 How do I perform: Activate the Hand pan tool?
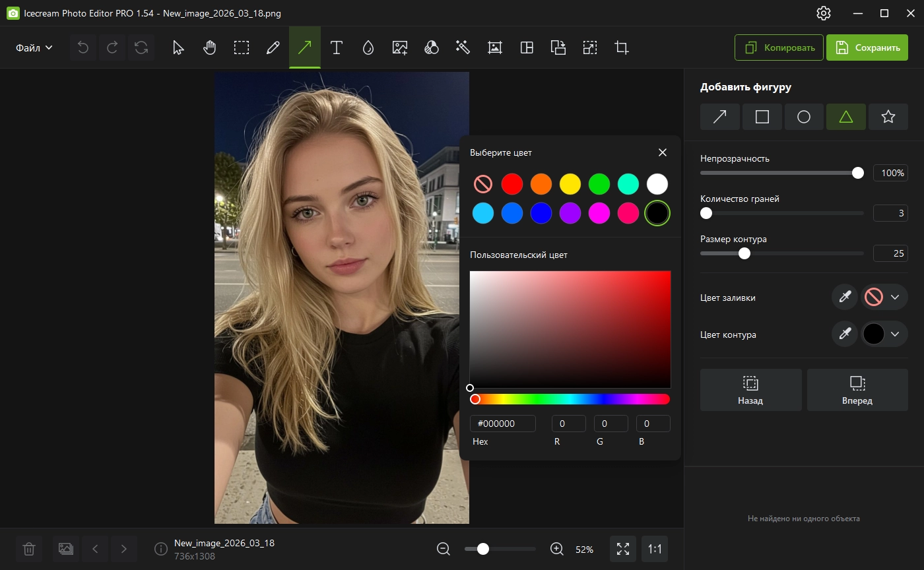tap(209, 47)
